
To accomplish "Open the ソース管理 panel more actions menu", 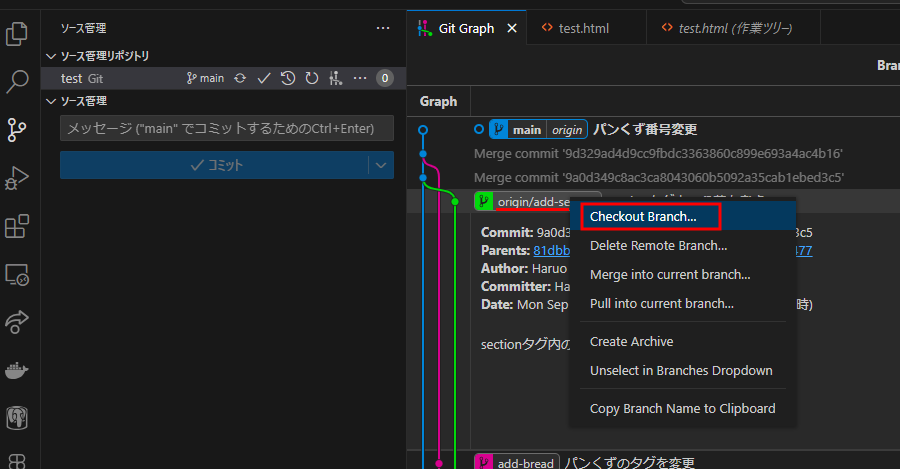I will click(x=383, y=28).
